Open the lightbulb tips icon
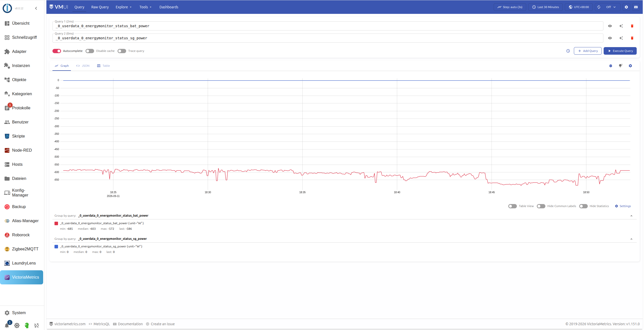Viewport: 644px width, 330px height. point(620,66)
